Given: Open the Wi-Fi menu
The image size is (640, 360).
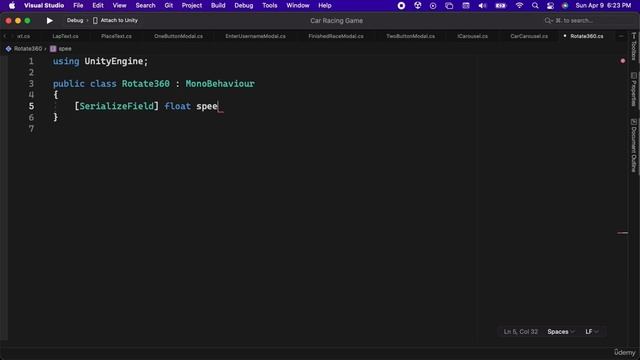Looking at the screenshot, I should coord(519,6).
